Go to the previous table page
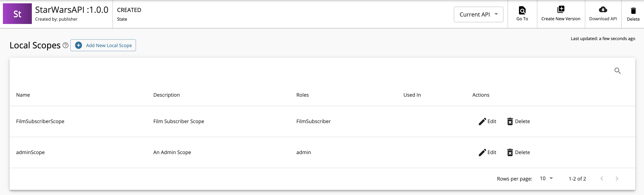Viewport: 644px width, 195px height. [602, 178]
